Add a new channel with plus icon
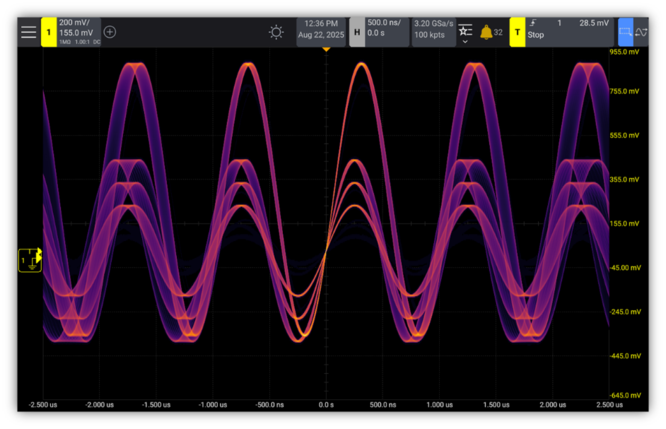 [x=110, y=32]
